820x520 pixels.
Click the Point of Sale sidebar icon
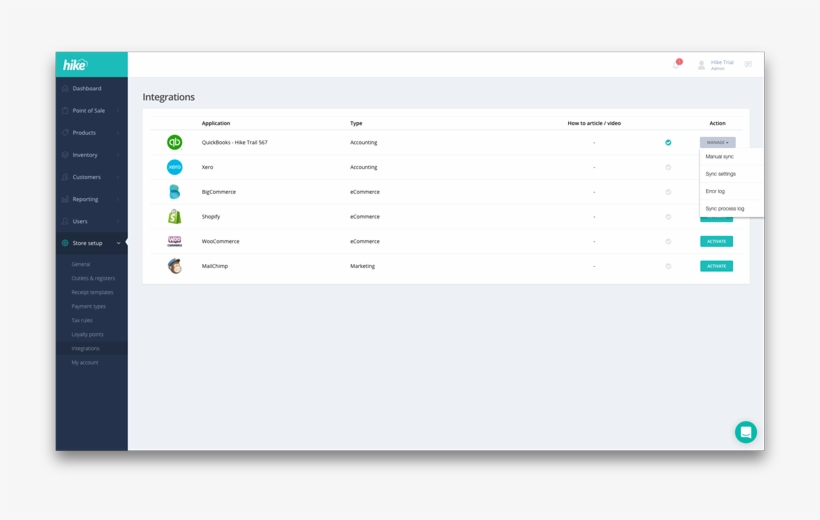coord(65,110)
